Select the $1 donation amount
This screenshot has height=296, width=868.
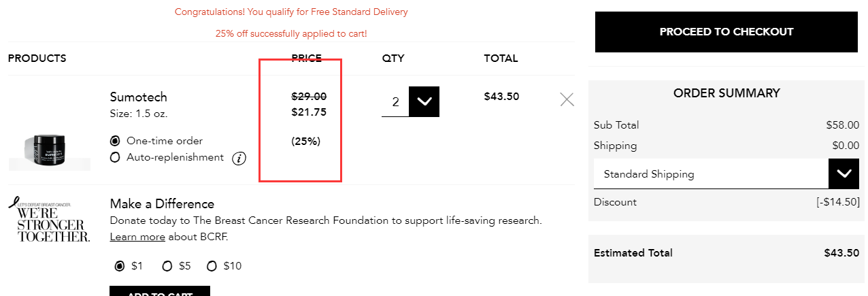(120, 266)
